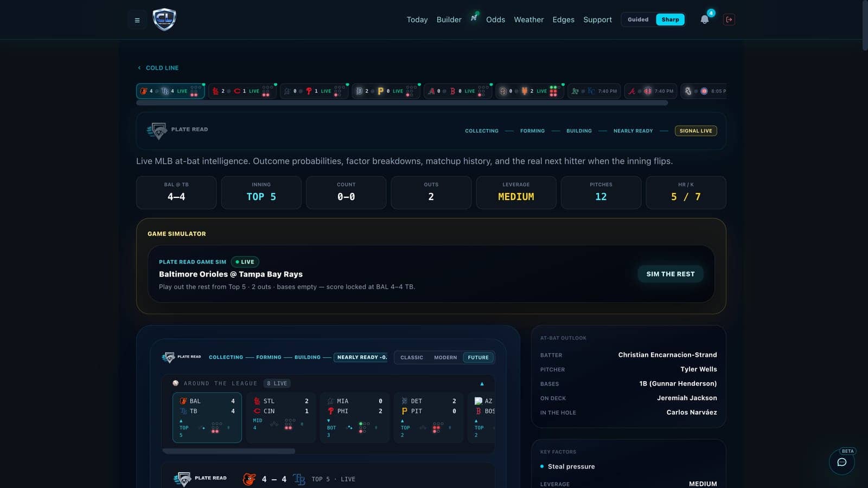Click the Phillies logo in the PHI row
This screenshot has height=488, width=868.
click(x=330, y=411)
